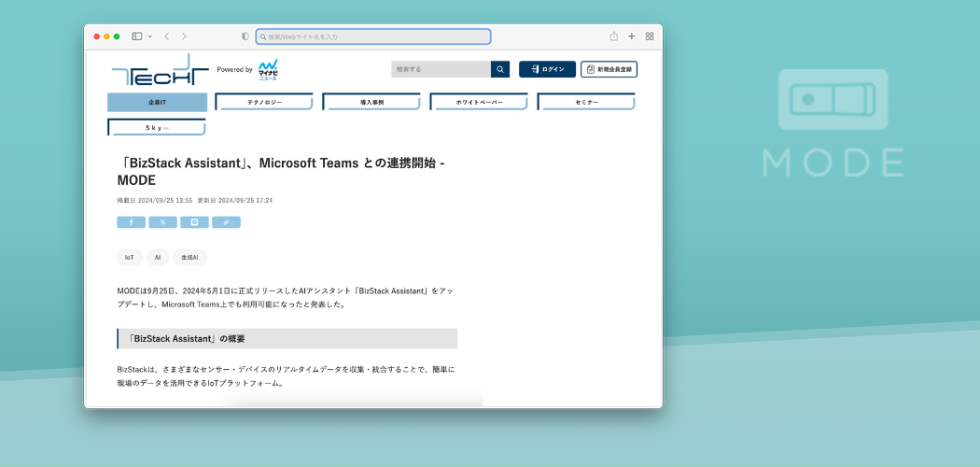This screenshot has width=980, height=467.
Task: Focus the Safari address bar field
Action: (373, 36)
